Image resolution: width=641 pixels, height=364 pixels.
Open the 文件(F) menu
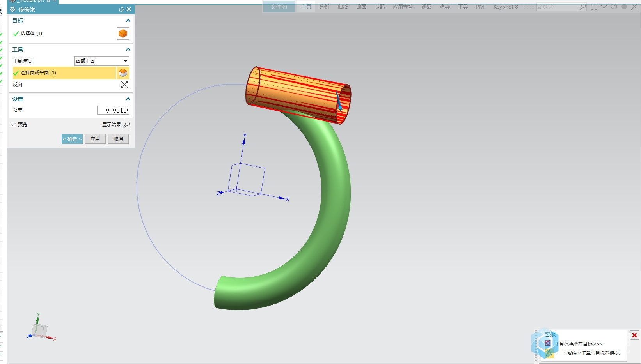coord(279,7)
